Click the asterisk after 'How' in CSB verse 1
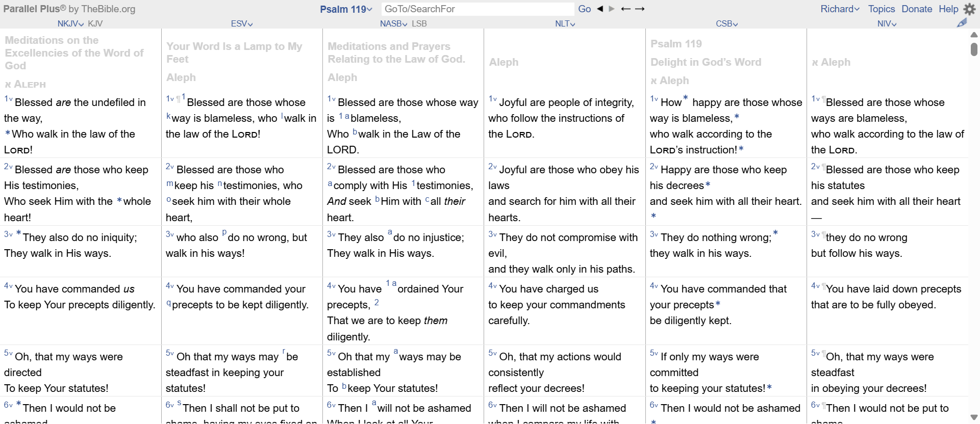 pyautogui.click(x=686, y=98)
